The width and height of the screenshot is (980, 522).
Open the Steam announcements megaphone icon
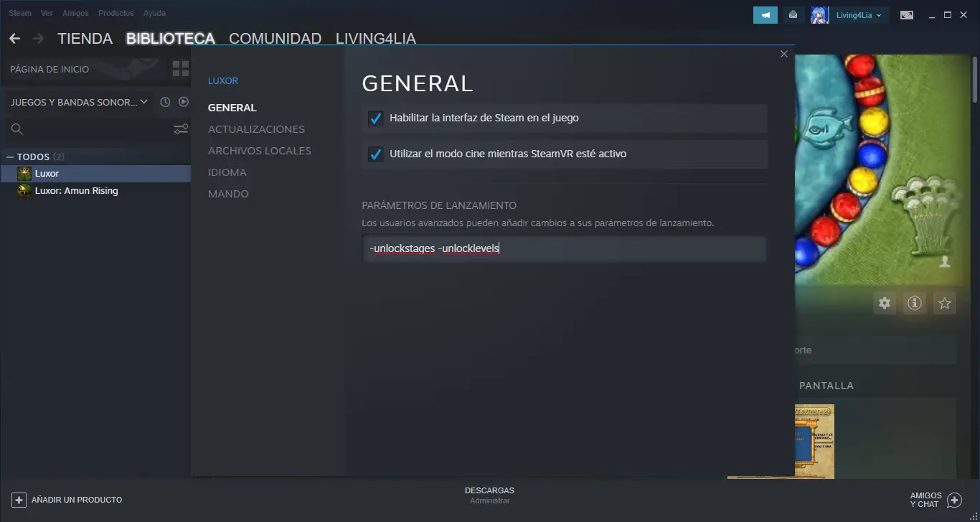tap(765, 15)
